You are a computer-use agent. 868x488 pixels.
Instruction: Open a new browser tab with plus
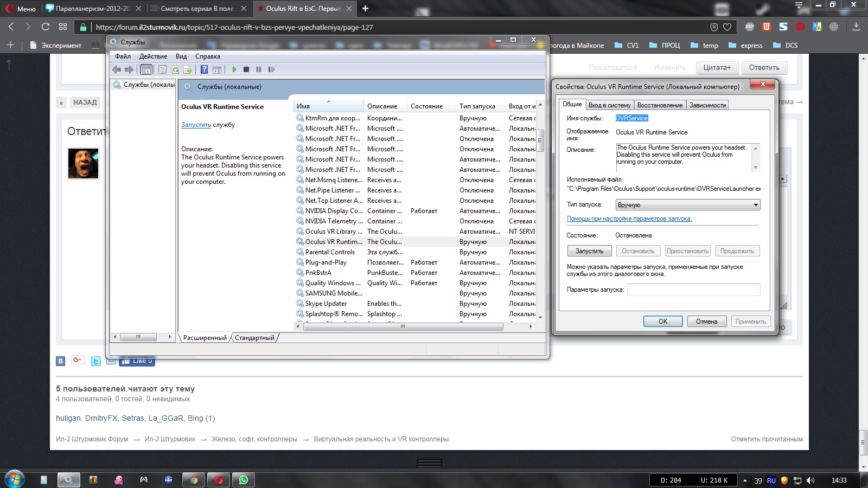[x=365, y=9]
